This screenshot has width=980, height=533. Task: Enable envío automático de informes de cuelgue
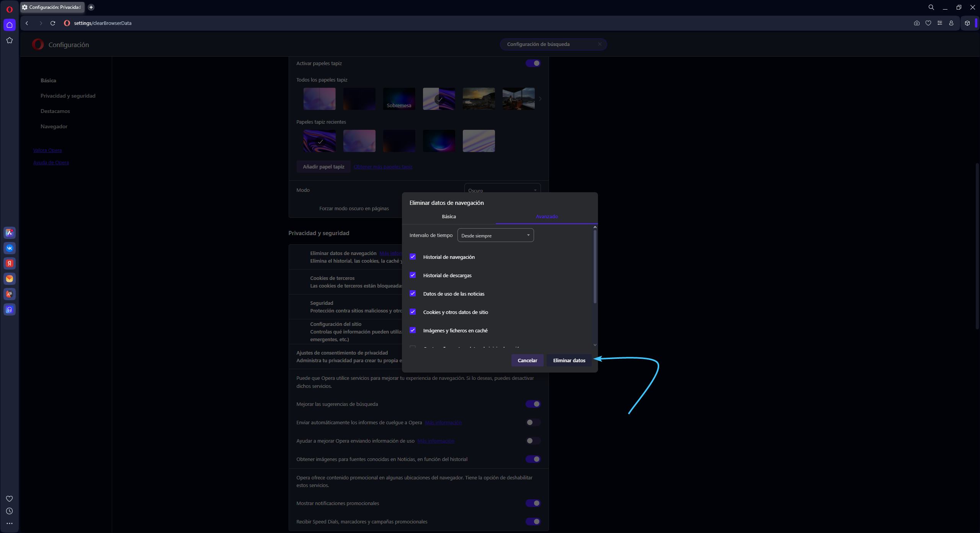point(533,422)
